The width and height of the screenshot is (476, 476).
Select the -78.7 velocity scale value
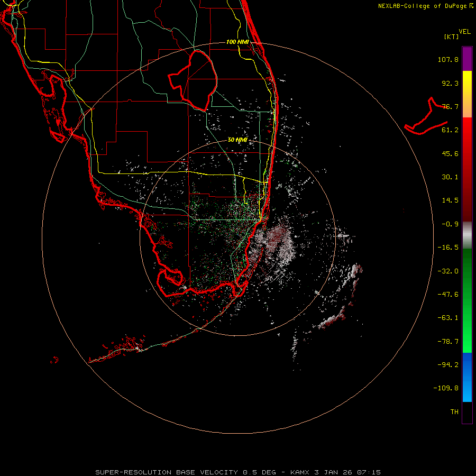pyautogui.click(x=448, y=342)
